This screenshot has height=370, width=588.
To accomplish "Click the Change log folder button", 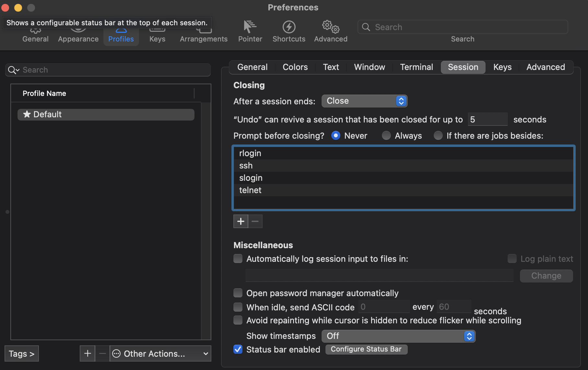I will point(546,276).
